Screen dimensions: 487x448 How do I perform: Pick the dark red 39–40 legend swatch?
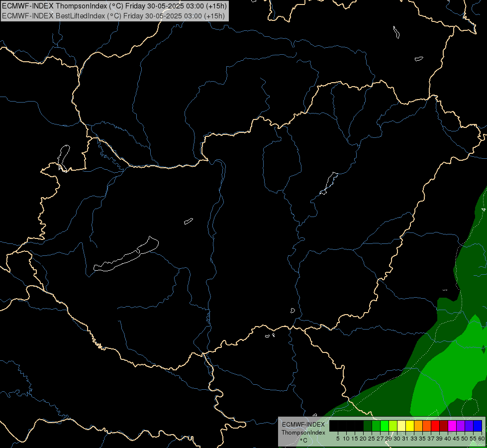click(x=444, y=426)
